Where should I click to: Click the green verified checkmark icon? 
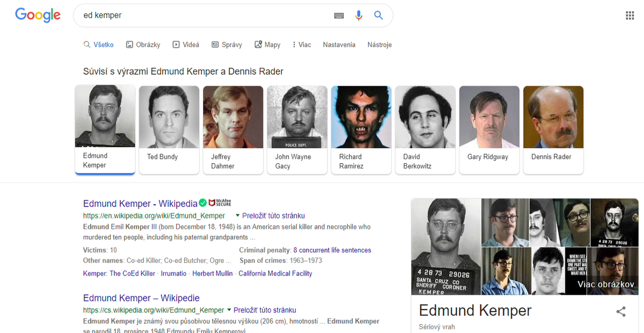pos(203,203)
